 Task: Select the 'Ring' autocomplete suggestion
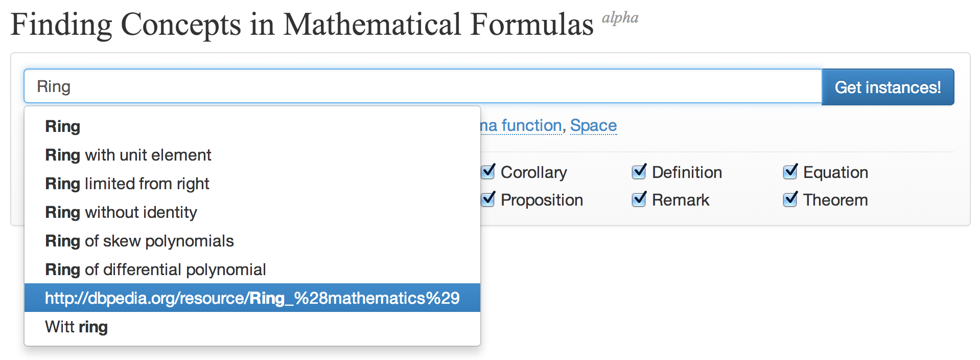63,126
